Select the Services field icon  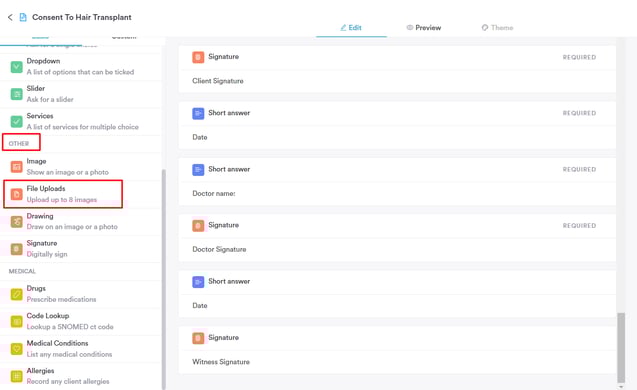pos(17,121)
